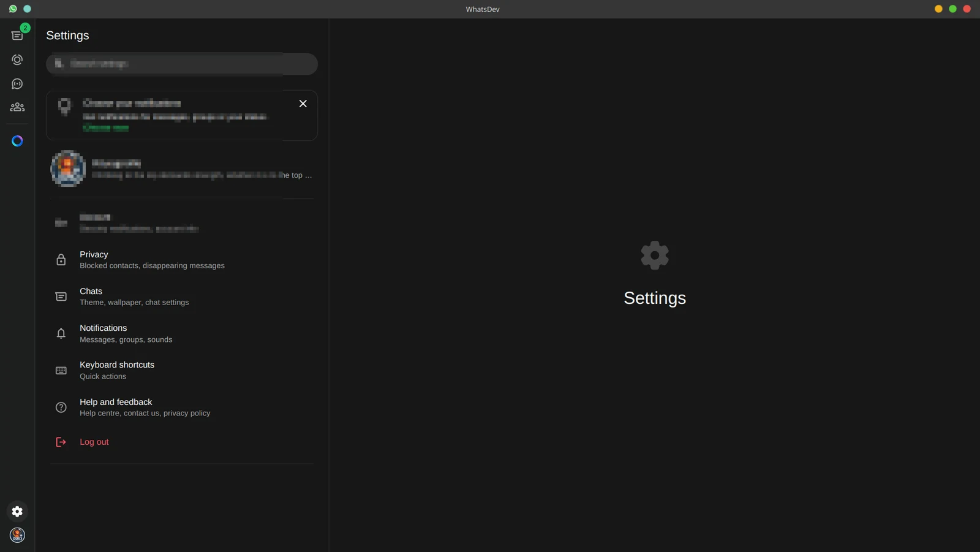Open Help and feedback entry
The image size is (980, 552).
tap(182, 407)
